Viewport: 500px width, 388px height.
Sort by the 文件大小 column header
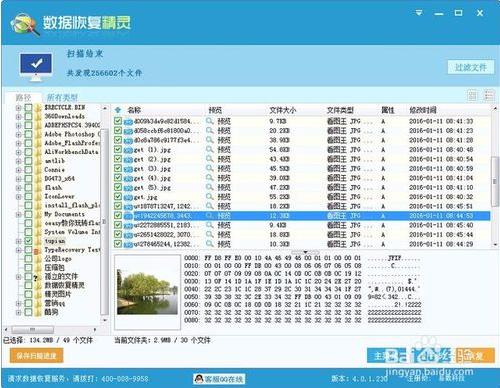click(283, 110)
